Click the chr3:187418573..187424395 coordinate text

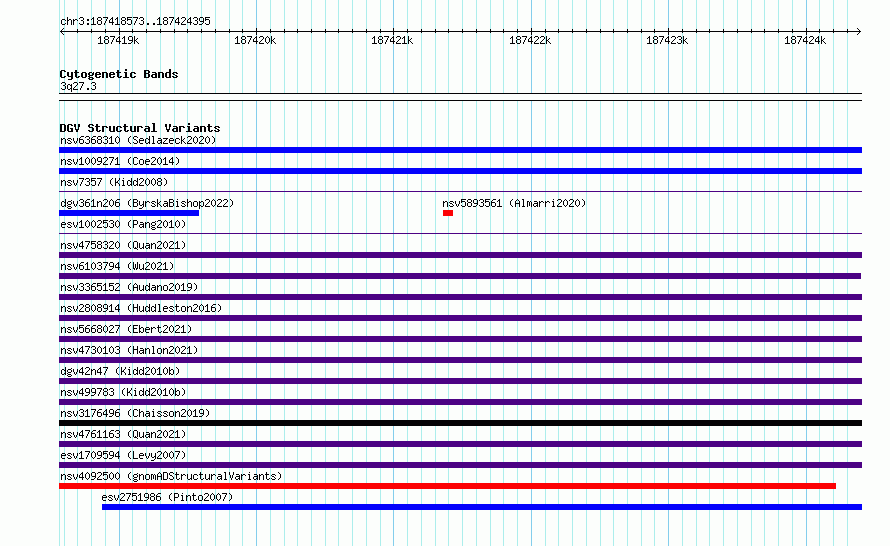click(x=135, y=21)
